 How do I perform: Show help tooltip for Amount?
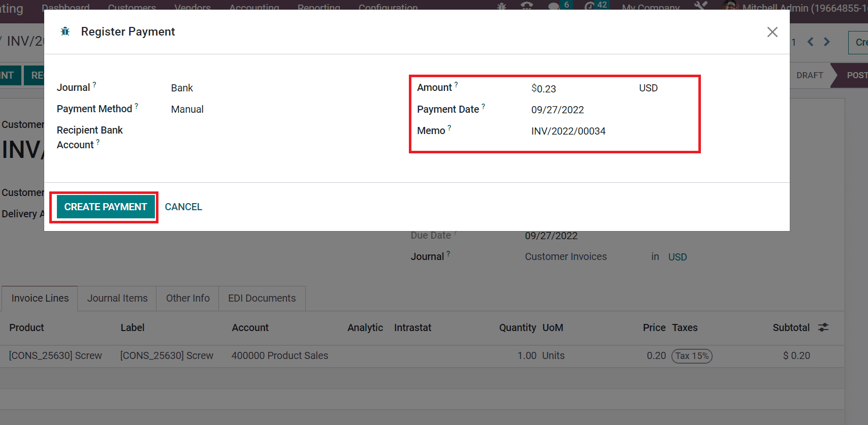tap(456, 85)
